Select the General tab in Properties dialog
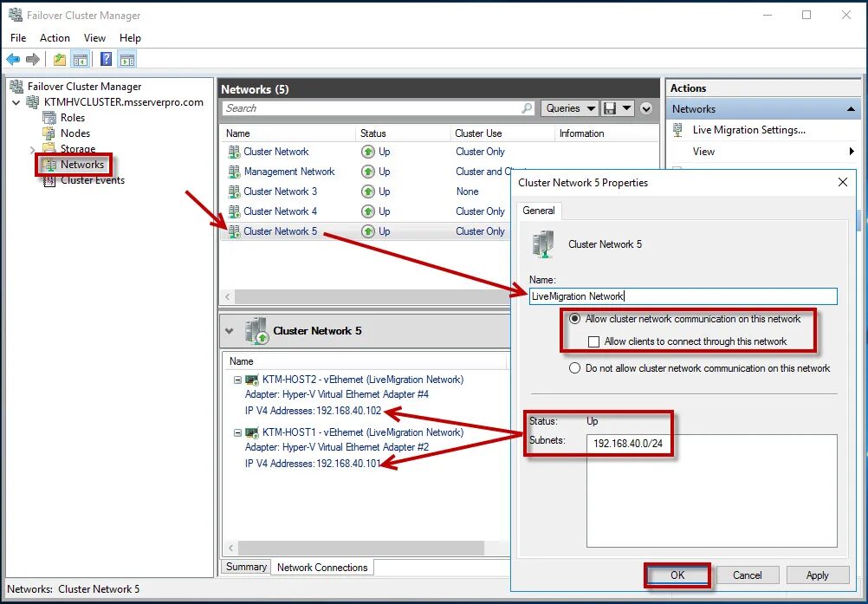 tap(539, 211)
